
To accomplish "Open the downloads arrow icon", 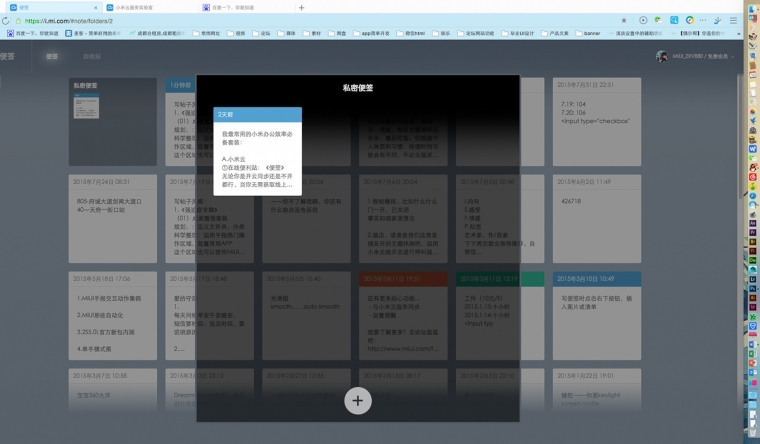I will click(x=718, y=20).
